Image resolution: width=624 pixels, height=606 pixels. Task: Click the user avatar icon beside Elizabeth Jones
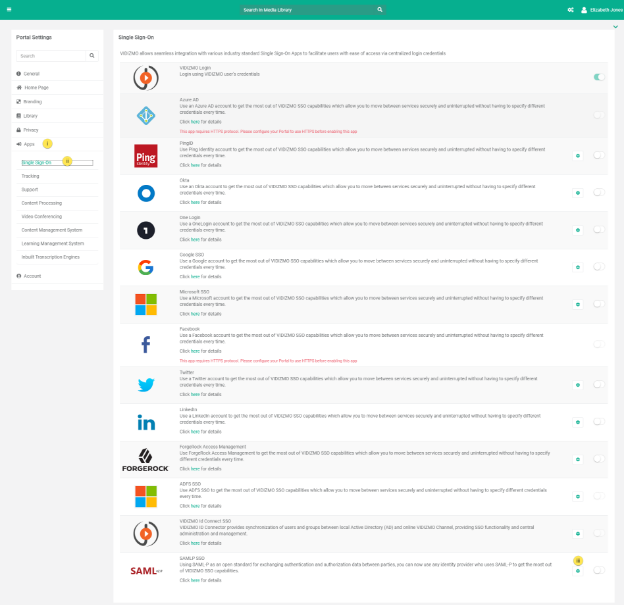point(584,10)
